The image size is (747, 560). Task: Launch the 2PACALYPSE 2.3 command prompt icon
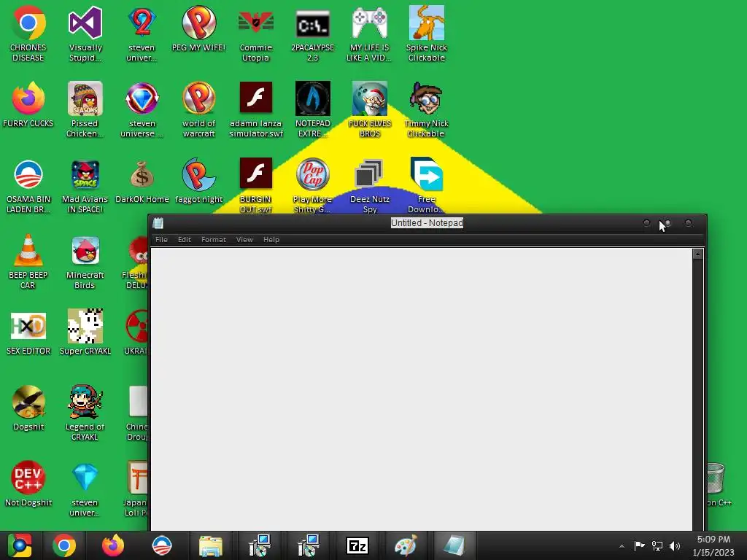tap(312, 34)
